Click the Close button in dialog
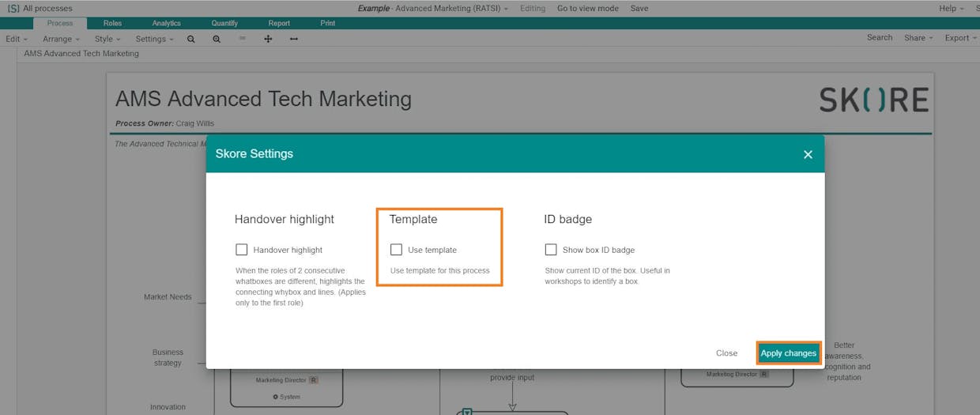The height and width of the screenshot is (415, 980). pyautogui.click(x=727, y=353)
